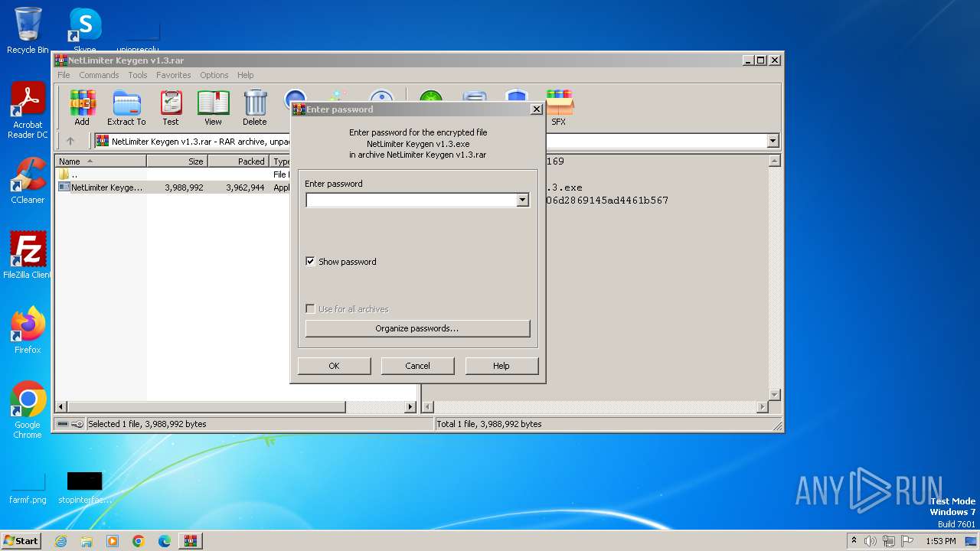Click the Delete toolbar icon
Viewport: 980px width, 551px height.
pos(255,108)
